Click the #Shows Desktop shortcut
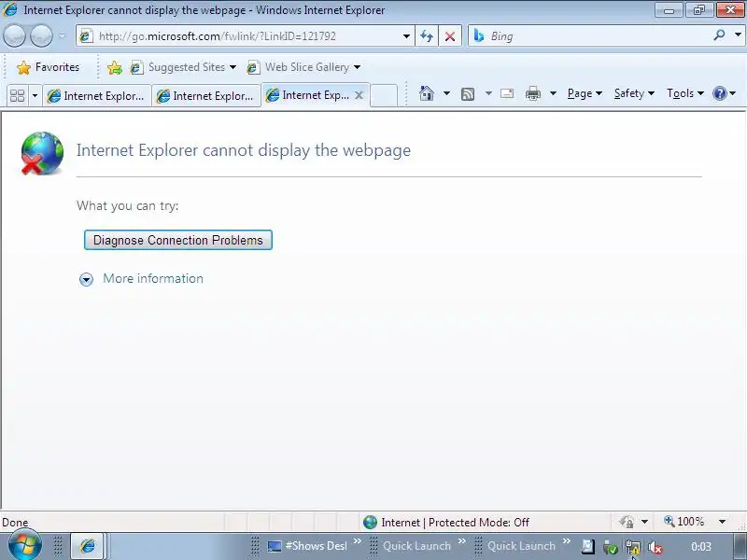 (307, 546)
